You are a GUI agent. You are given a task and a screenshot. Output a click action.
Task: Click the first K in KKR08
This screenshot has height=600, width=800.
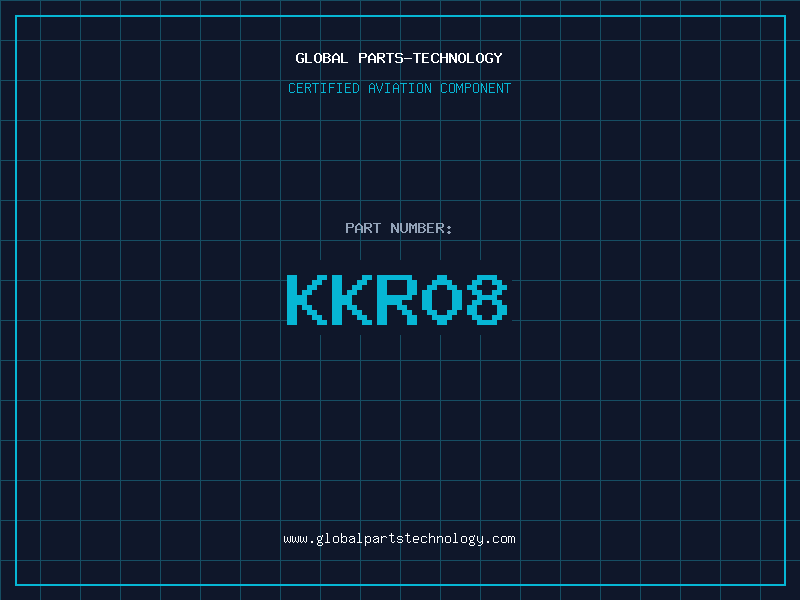pos(307,299)
